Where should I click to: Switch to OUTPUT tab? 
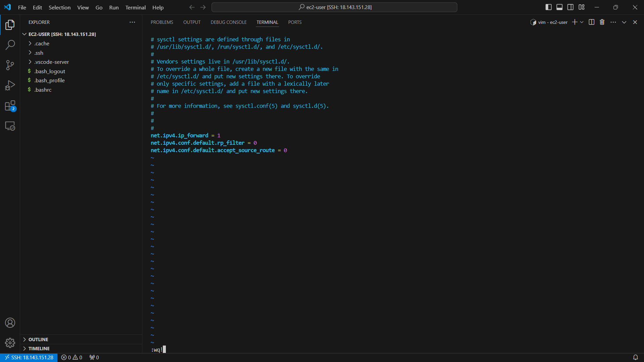click(192, 22)
